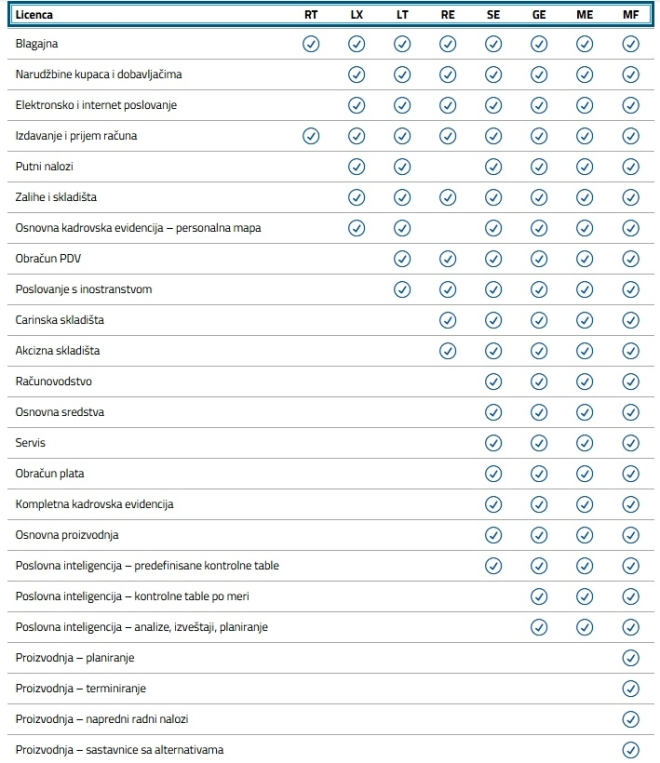
Task: Click the MF license column header
Action: (630, 16)
